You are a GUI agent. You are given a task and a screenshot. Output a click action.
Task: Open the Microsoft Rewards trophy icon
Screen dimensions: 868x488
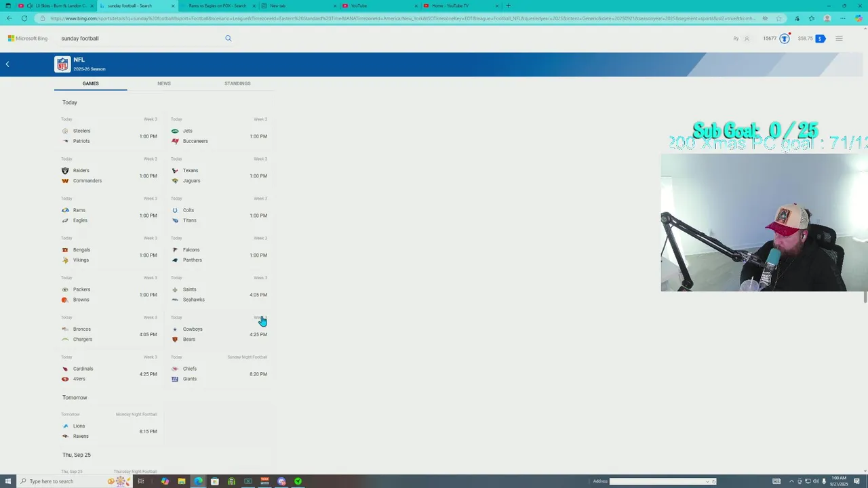click(785, 39)
